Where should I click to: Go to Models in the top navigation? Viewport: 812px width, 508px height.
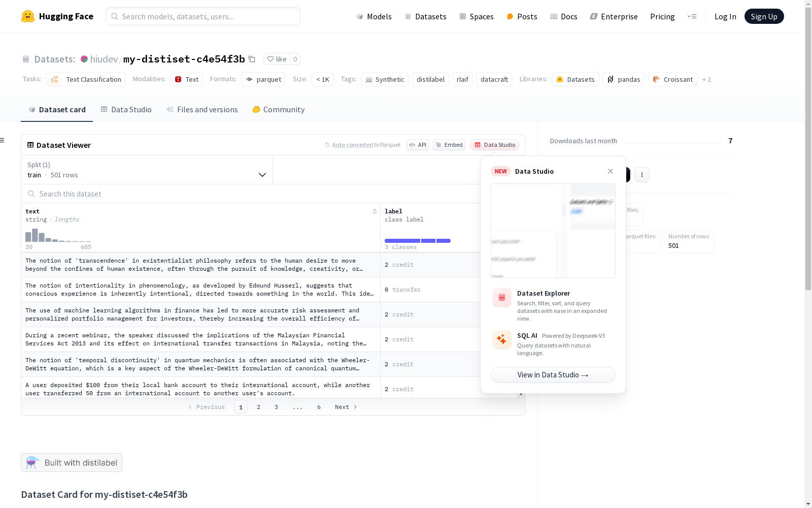[x=374, y=16]
